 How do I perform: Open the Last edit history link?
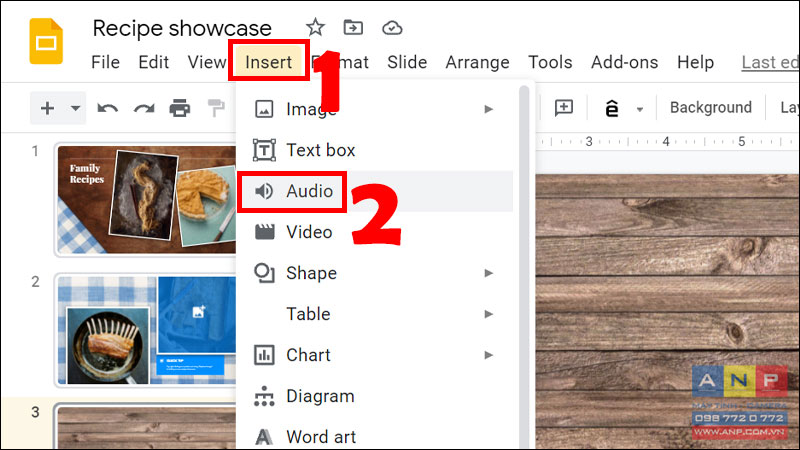tap(770, 62)
